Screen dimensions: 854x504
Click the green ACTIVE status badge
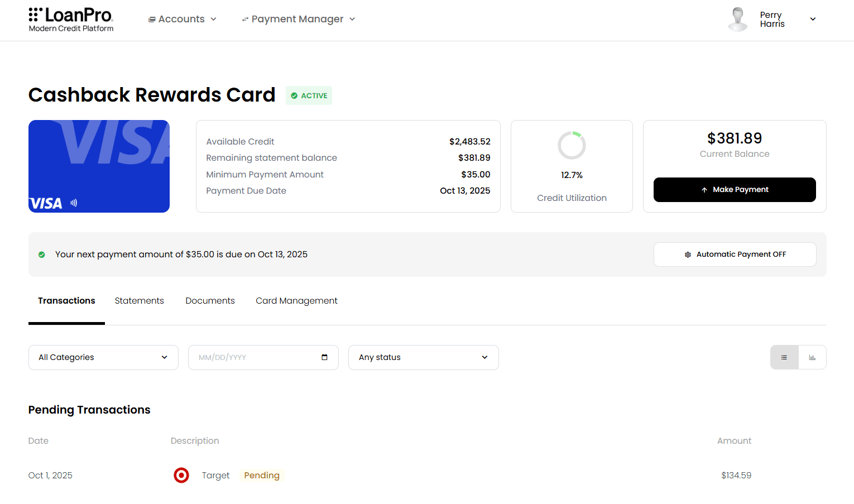coord(309,95)
